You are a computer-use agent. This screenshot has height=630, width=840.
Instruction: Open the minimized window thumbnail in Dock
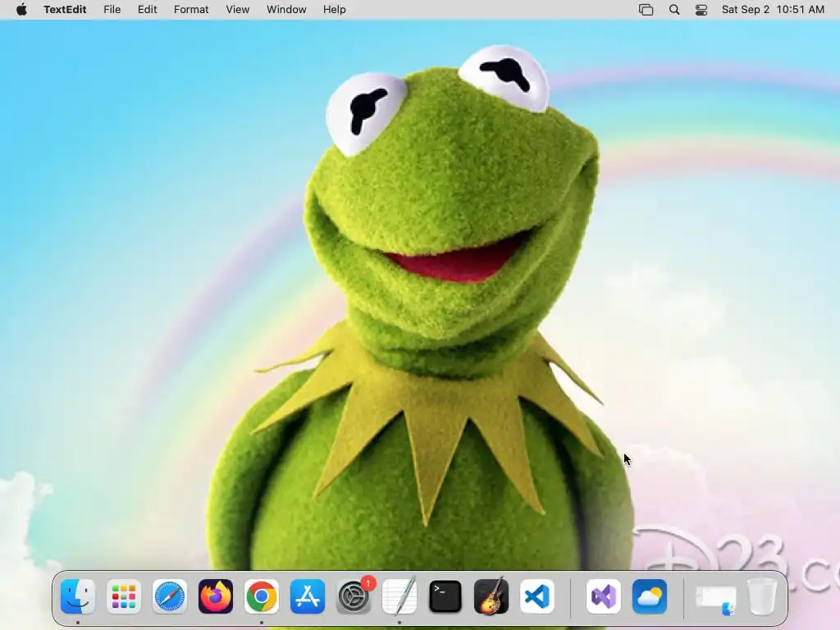point(715,599)
